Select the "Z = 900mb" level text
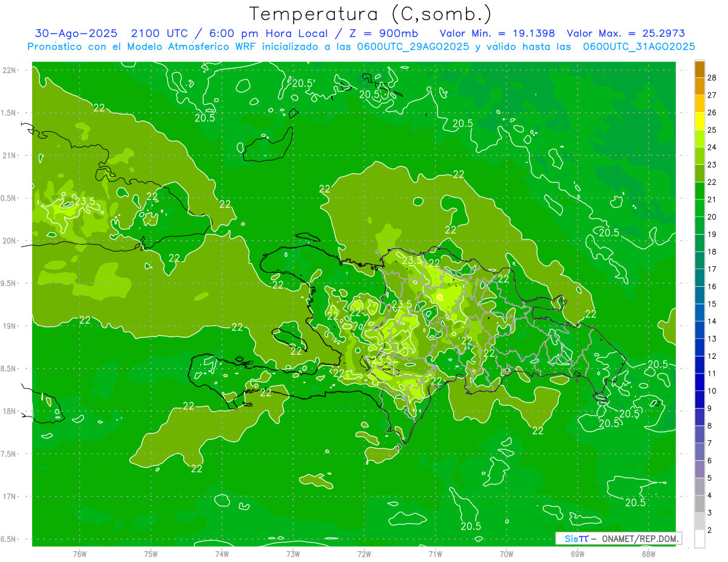 coord(384,33)
